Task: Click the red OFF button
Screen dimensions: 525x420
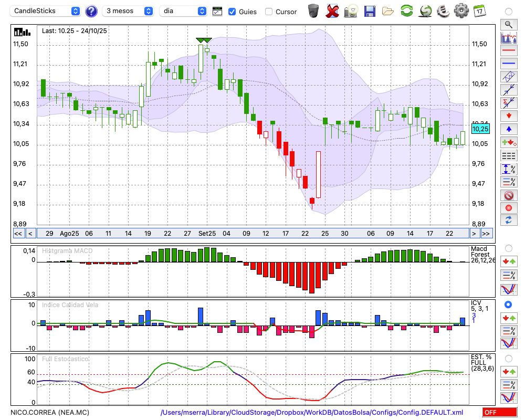Action: (499, 413)
